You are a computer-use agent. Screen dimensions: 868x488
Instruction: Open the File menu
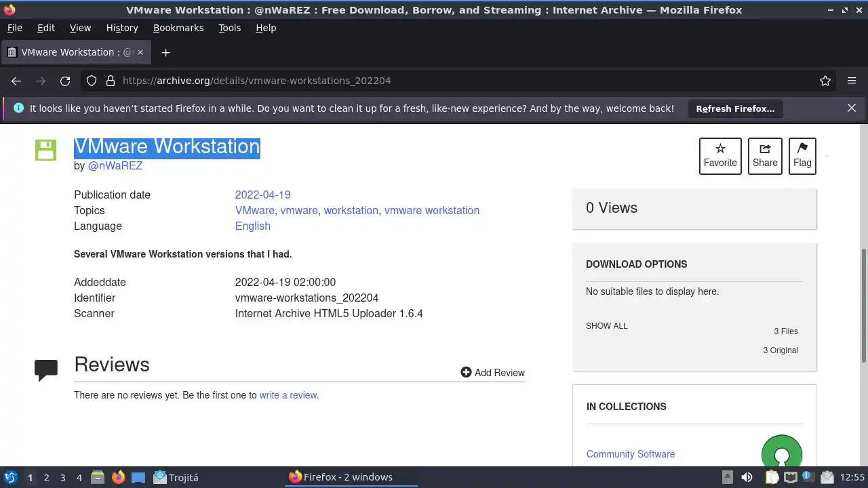[x=14, y=28]
